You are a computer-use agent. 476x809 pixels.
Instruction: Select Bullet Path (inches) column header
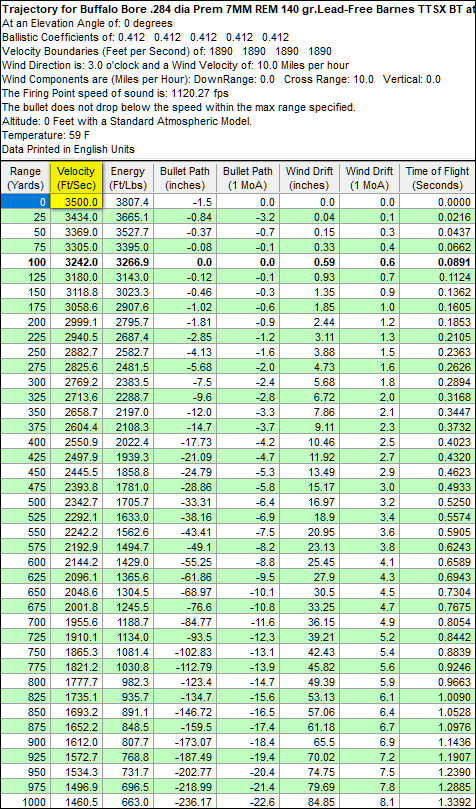(x=184, y=178)
